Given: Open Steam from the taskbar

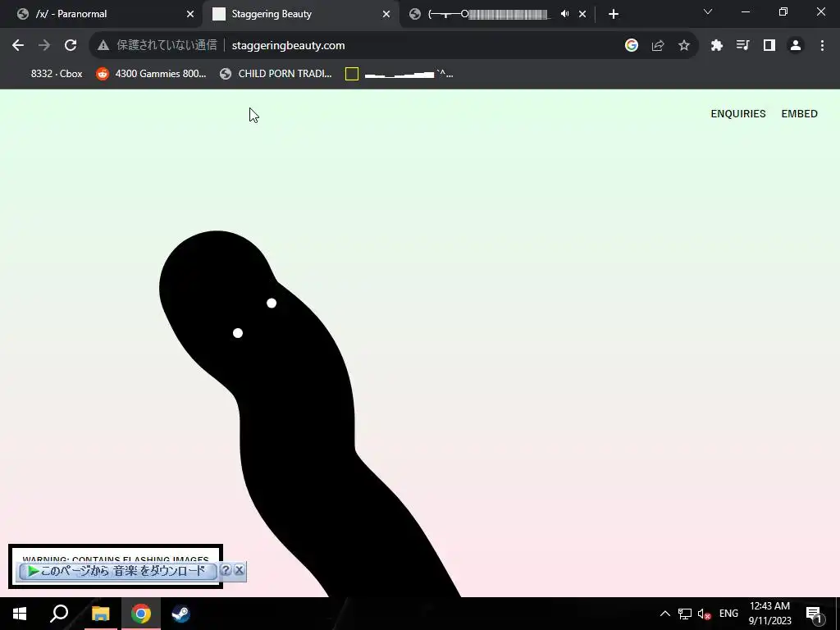Looking at the screenshot, I should pos(181,614).
